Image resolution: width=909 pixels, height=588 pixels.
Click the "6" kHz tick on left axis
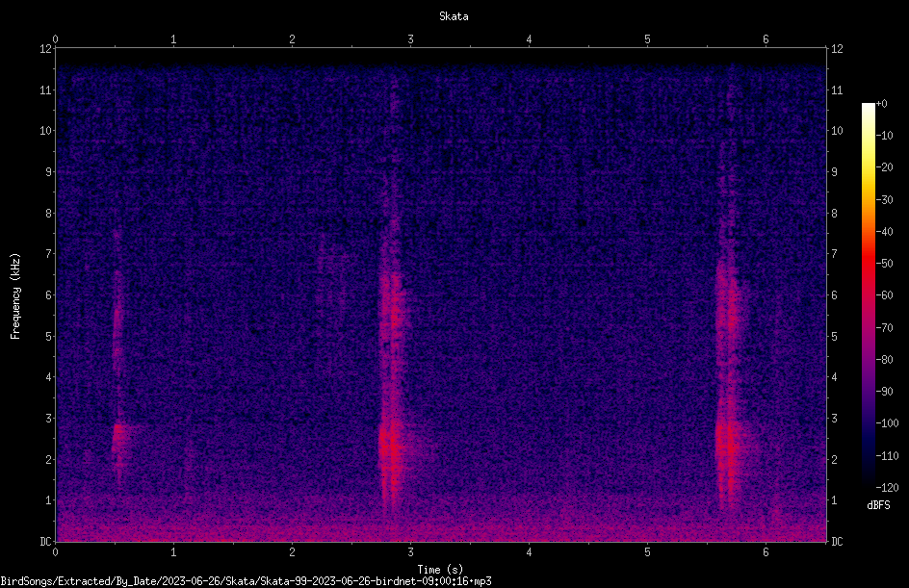tap(48, 295)
